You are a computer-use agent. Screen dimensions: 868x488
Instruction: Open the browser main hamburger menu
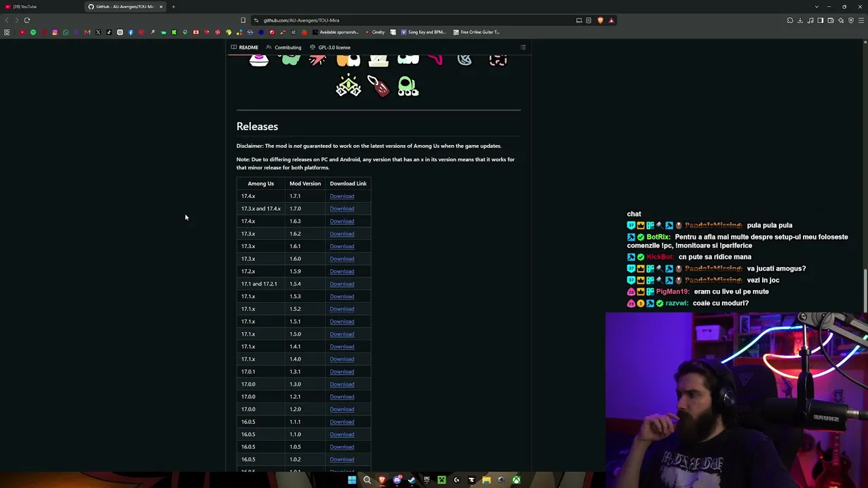861,20
